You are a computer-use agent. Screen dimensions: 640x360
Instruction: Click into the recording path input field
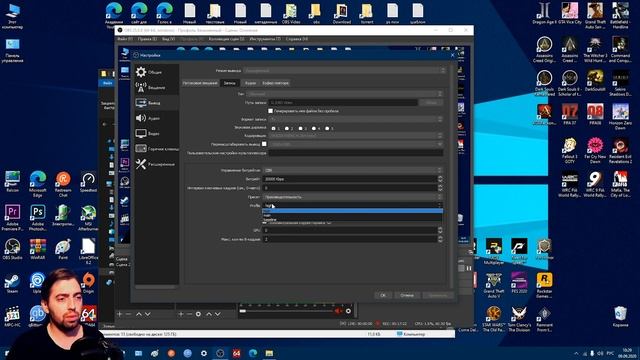pyautogui.click(x=342, y=103)
